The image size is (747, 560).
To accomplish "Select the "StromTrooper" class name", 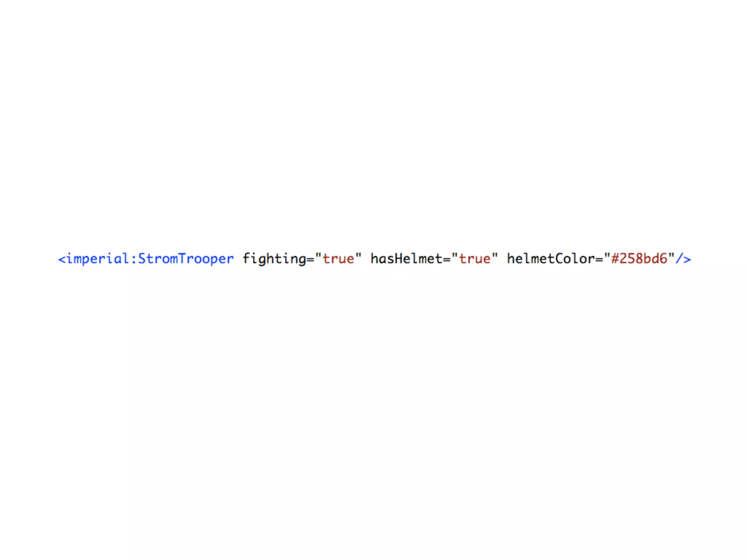I will coord(186,259).
